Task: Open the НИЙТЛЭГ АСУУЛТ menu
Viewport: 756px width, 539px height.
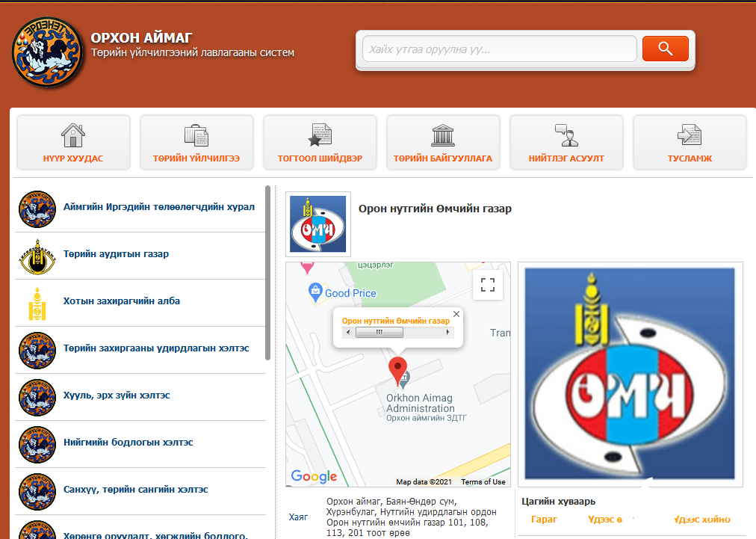Action: pos(566,142)
